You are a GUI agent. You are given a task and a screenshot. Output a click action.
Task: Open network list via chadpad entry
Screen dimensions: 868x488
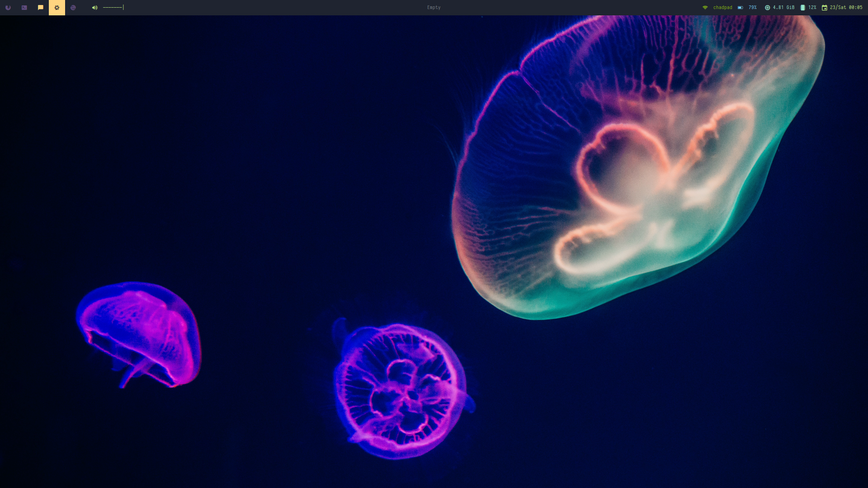[x=723, y=7]
